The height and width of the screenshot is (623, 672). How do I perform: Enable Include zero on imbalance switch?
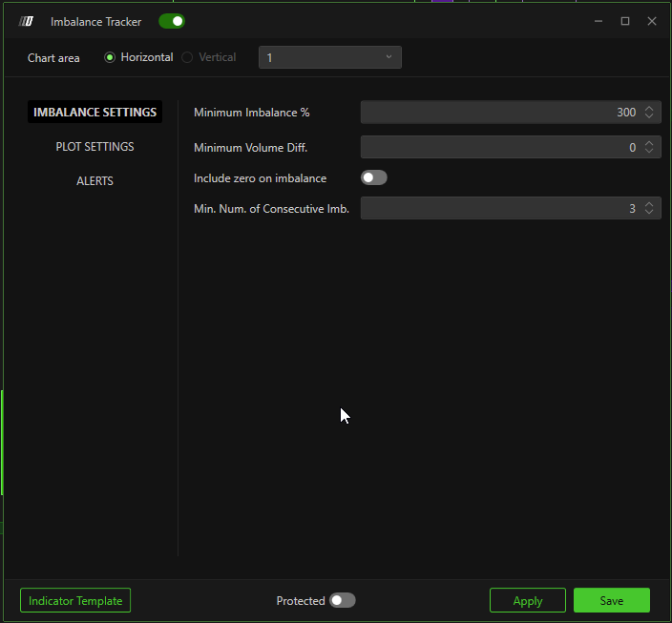click(373, 177)
